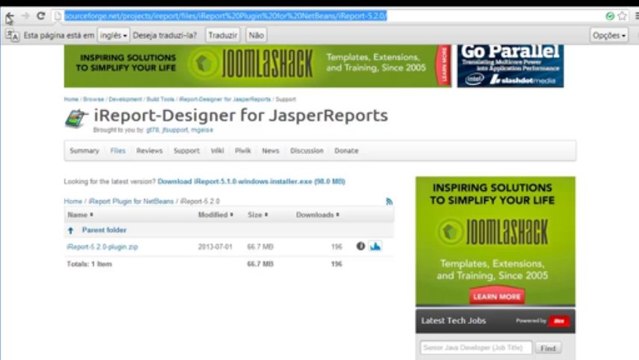This screenshot has width=639, height=360.
Task: Reload the page with refresh icon
Action: pyautogui.click(x=41, y=16)
